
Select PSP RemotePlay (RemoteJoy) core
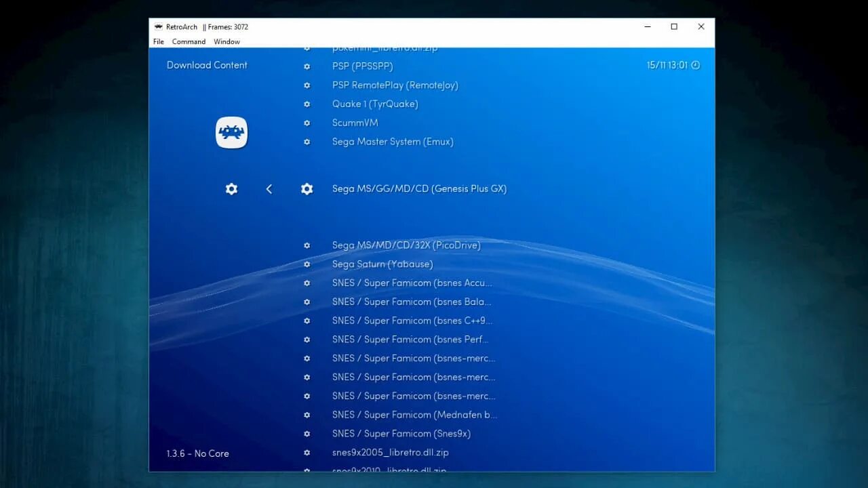pos(395,85)
